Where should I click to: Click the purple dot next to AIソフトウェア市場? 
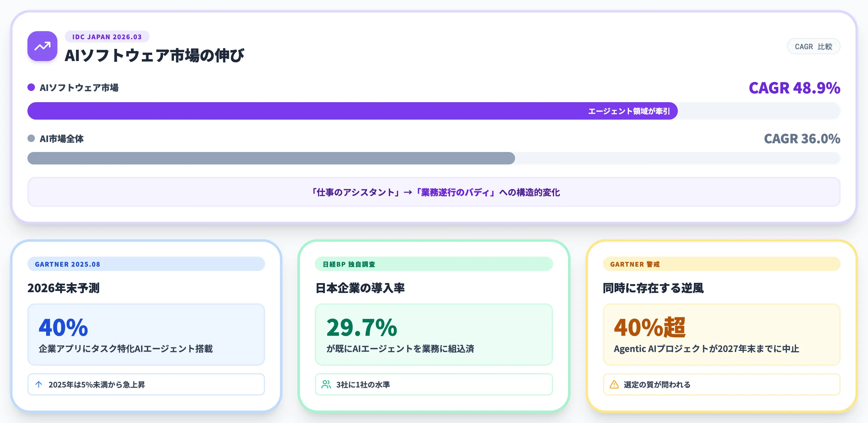31,88
